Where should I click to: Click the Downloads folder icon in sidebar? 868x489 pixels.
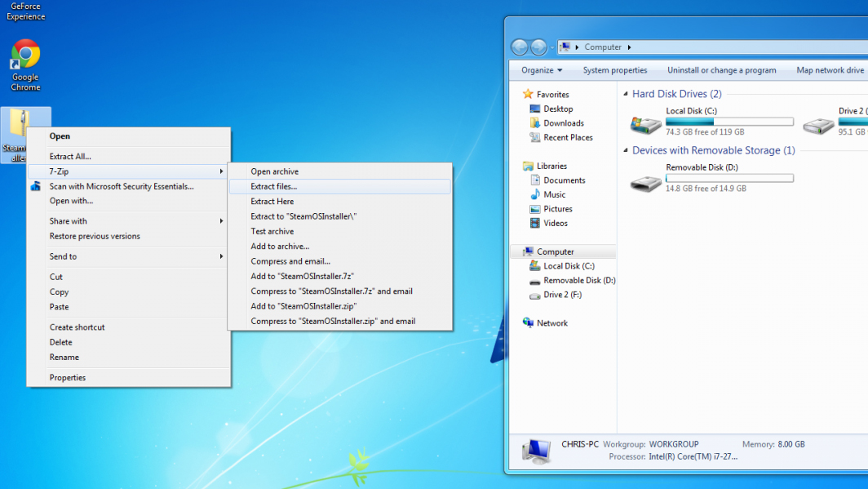click(535, 123)
